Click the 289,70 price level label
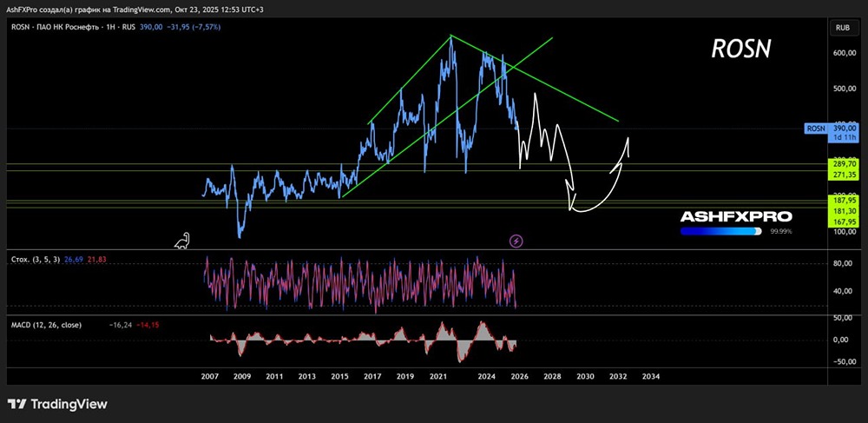The image size is (868, 423). click(x=844, y=164)
